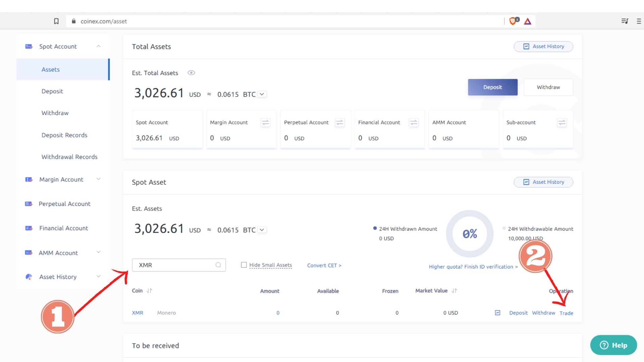Sort by Market Value column arrows

click(454, 291)
